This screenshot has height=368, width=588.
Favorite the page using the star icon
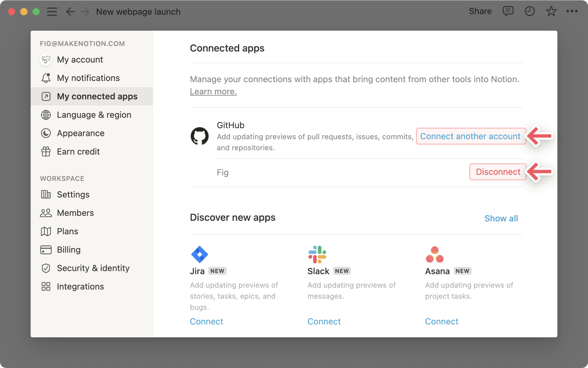[x=551, y=11]
